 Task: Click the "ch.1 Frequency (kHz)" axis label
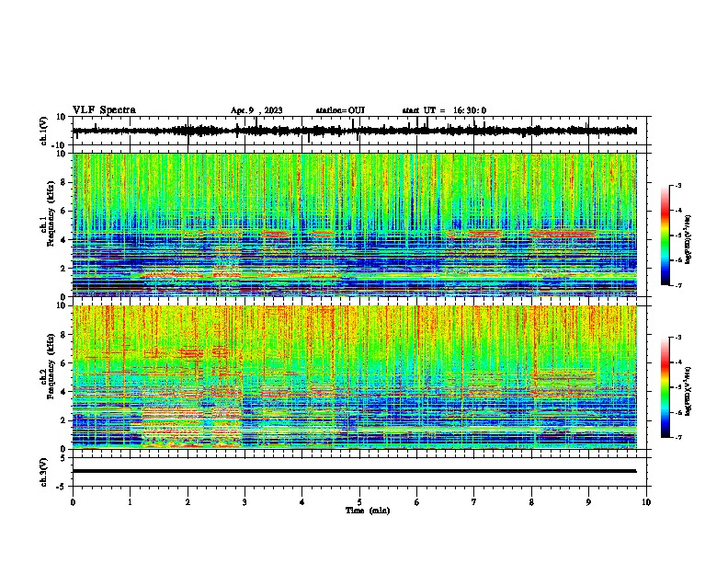[x=48, y=214]
